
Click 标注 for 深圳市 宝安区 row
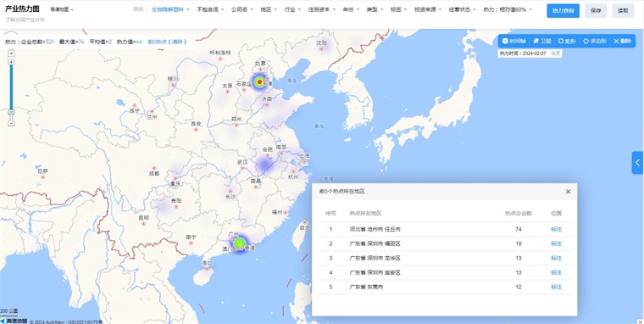click(556, 272)
